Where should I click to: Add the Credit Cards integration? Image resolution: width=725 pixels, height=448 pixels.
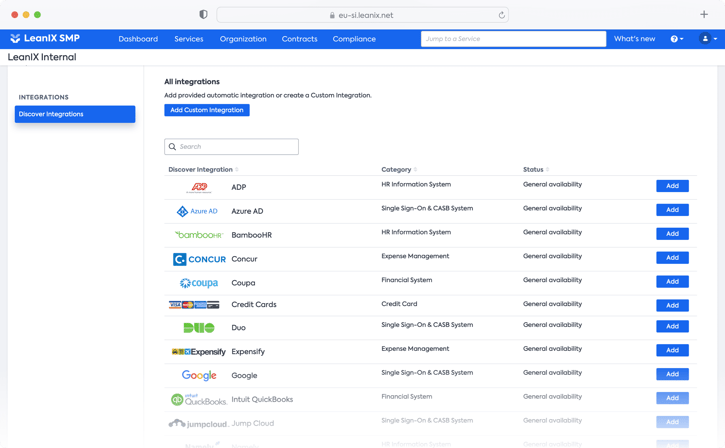click(672, 306)
